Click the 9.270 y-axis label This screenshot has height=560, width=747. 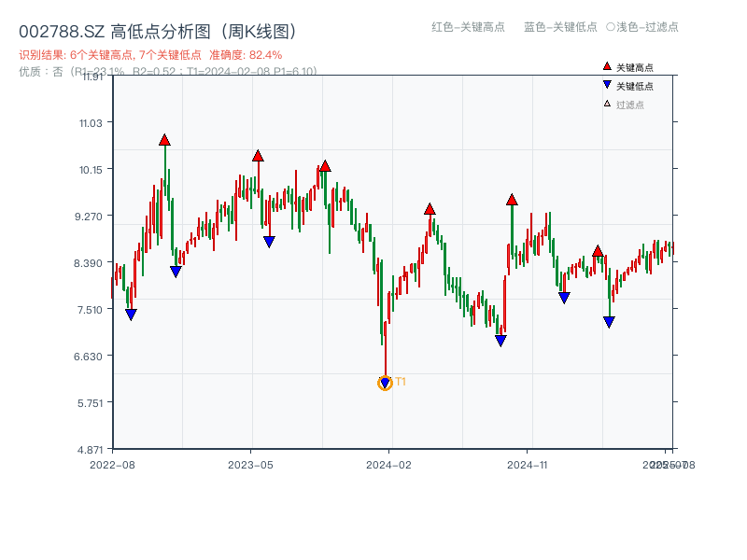coord(88,217)
